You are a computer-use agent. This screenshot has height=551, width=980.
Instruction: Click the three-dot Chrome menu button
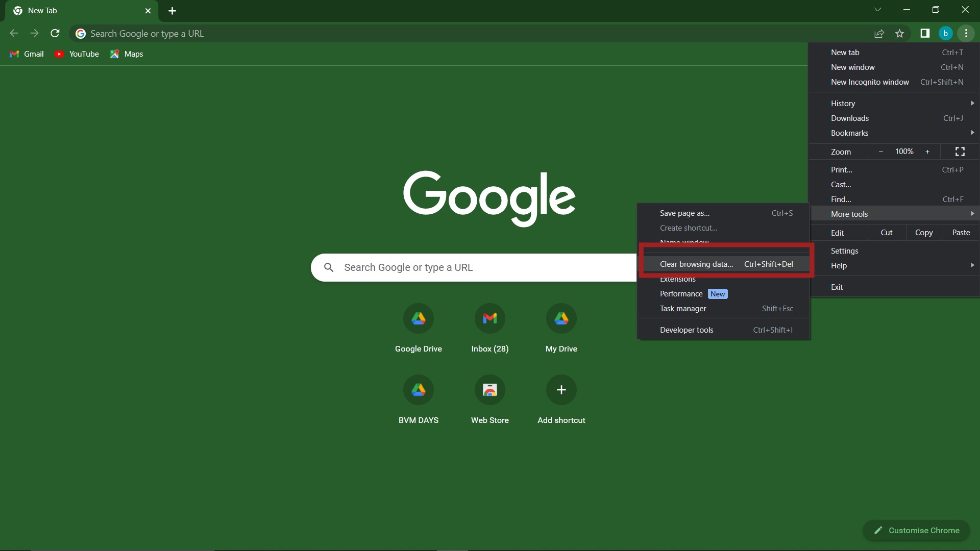(966, 33)
